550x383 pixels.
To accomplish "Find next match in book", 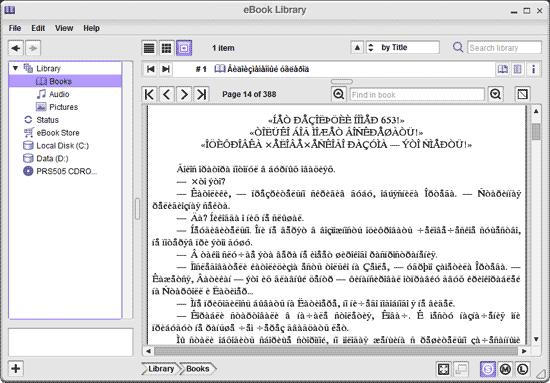I will pos(496,94).
